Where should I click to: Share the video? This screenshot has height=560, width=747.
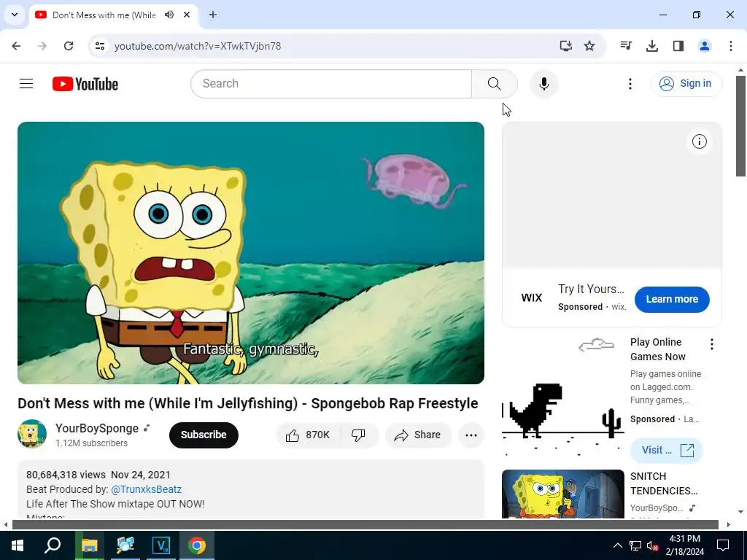click(x=418, y=435)
